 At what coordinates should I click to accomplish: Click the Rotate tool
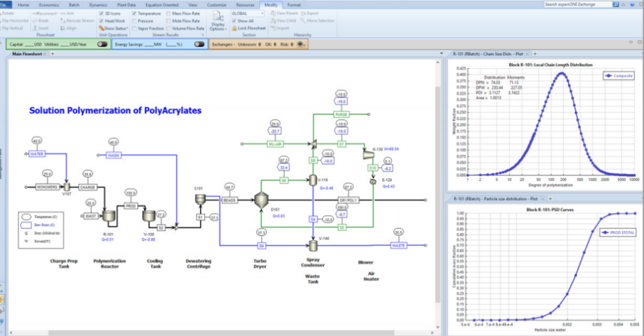click(x=7, y=13)
